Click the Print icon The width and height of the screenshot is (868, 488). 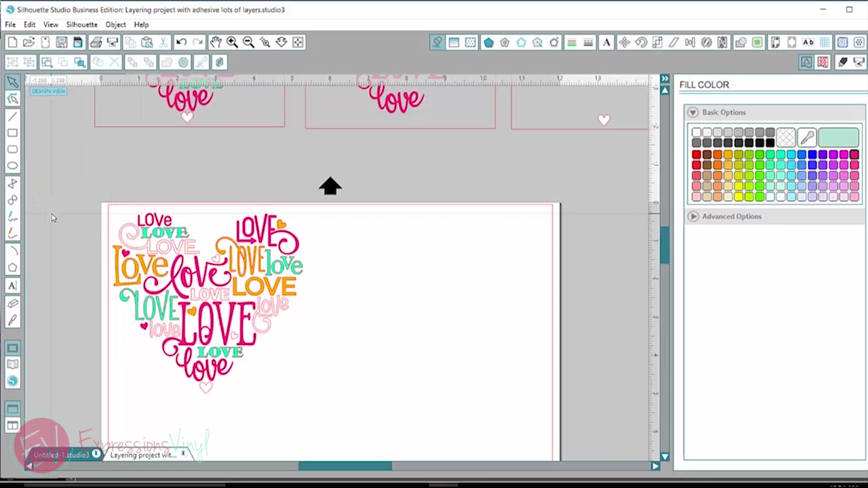point(96,42)
